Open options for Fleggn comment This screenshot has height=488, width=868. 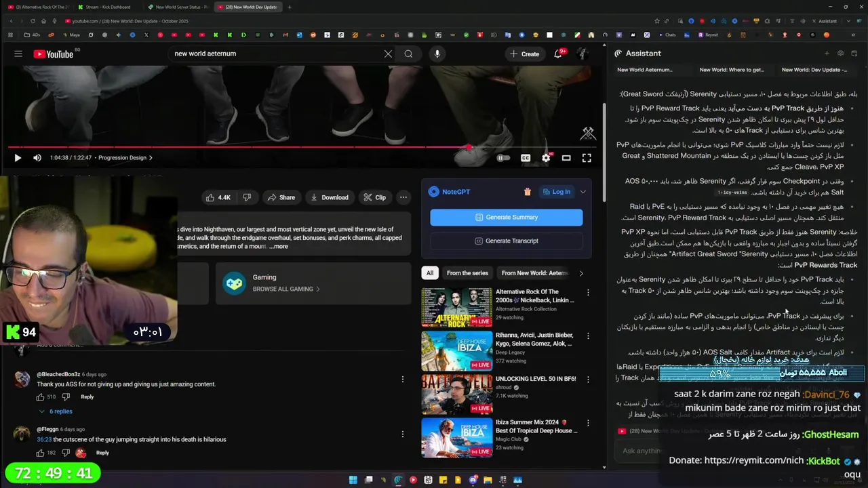click(x=403, y=434)
